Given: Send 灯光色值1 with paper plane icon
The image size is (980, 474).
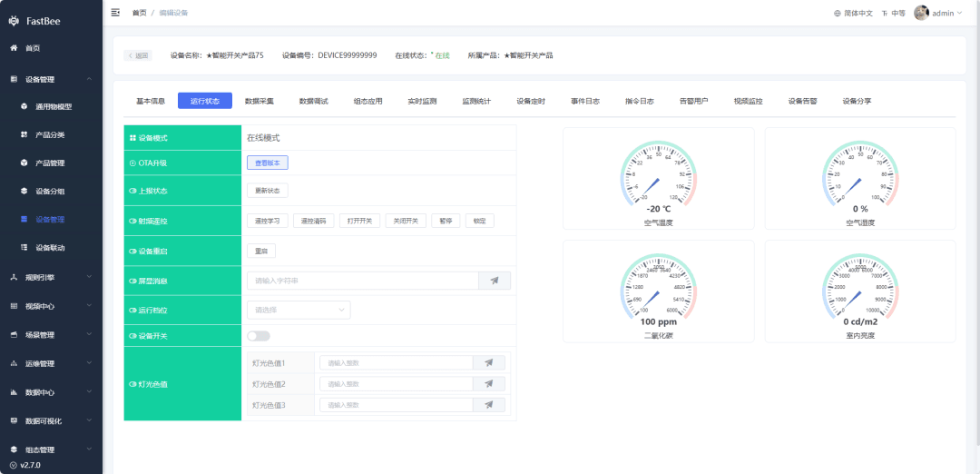Looking at the screenshot, I should click(x=489, y=362).
